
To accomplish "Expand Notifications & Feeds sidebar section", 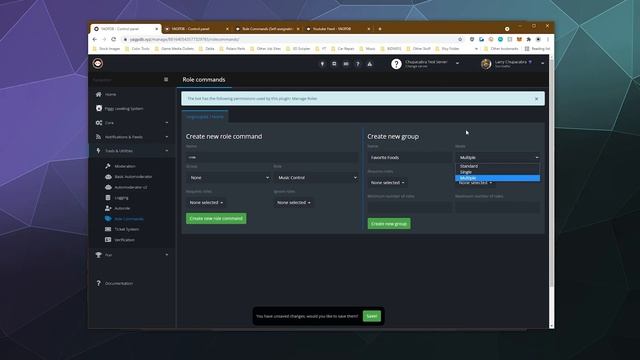I will pyautogui.click(x=133, y=137).
